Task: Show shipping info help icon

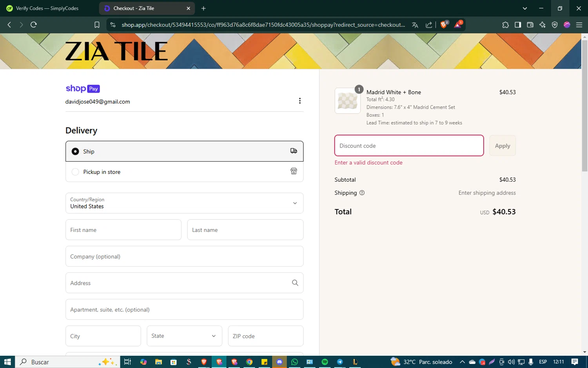Action: click(x=362, y=193)
